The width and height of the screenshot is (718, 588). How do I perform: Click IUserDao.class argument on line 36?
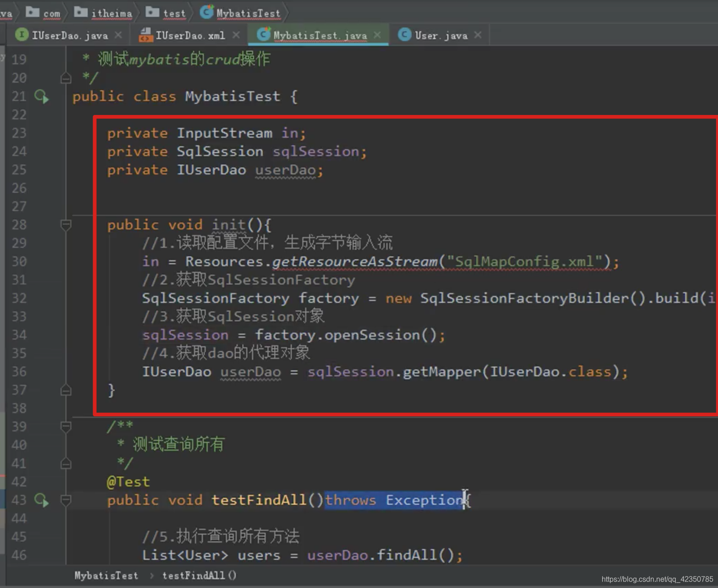(x=551, y=372)
